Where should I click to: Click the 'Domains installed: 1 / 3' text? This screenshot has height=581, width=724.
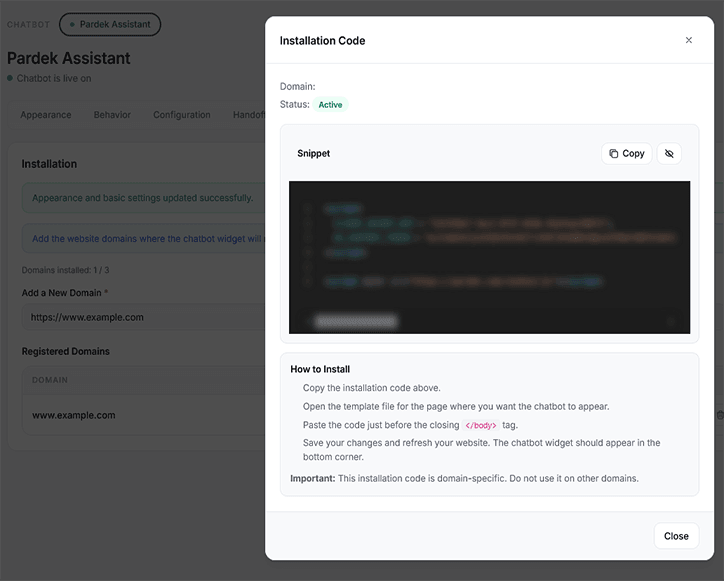pyautogui.click(x=65, y=270)
